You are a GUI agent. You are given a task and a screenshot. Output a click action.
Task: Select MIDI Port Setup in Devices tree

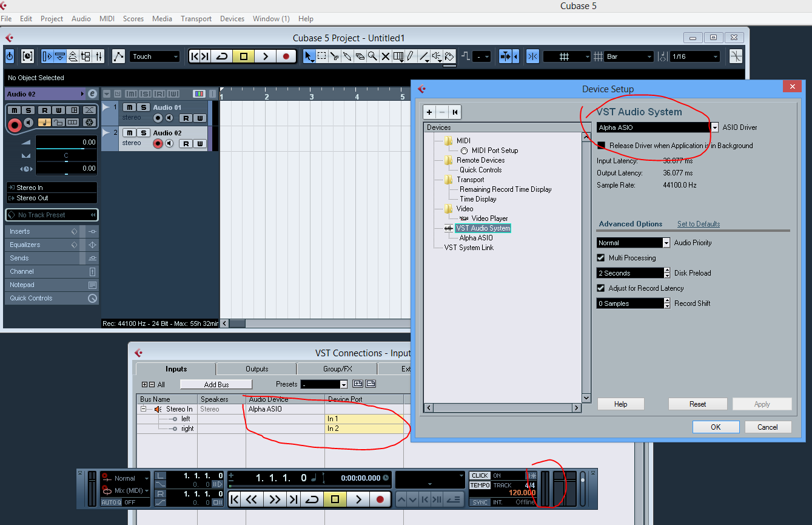coord(495,151)
